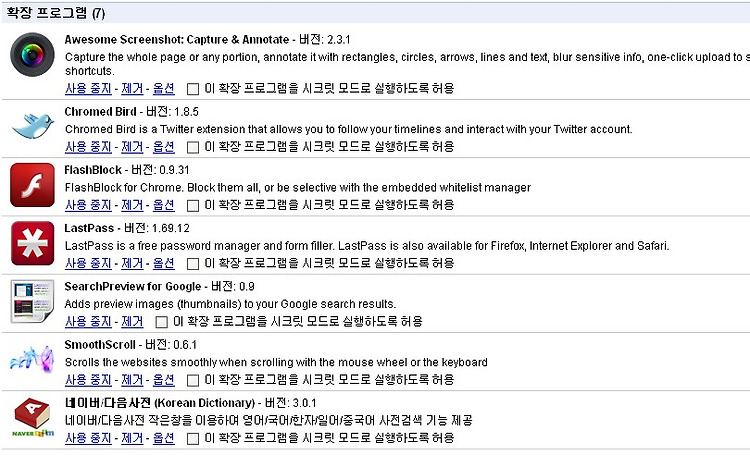750x455 pixels.
Task: Click 'Adds preview images (thumbnails)' description
Action: (x=231, y=304)
